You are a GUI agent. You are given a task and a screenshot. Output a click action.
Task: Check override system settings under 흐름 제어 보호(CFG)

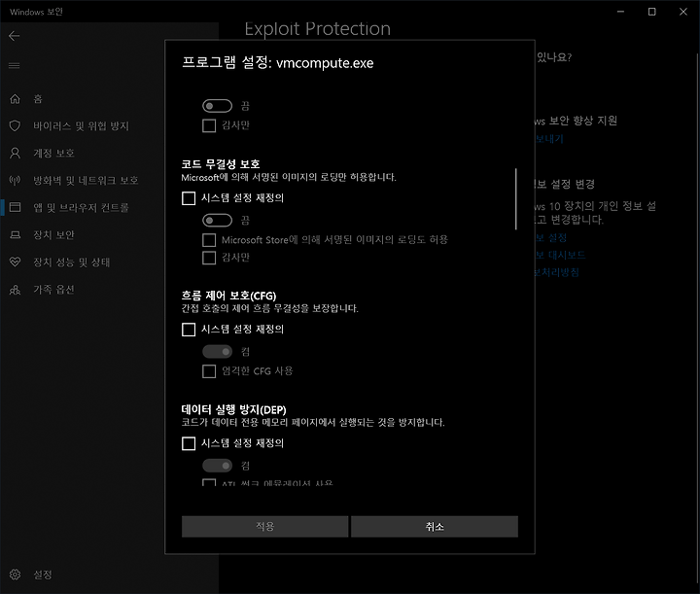pyautogui.click(x=189, y=330)
